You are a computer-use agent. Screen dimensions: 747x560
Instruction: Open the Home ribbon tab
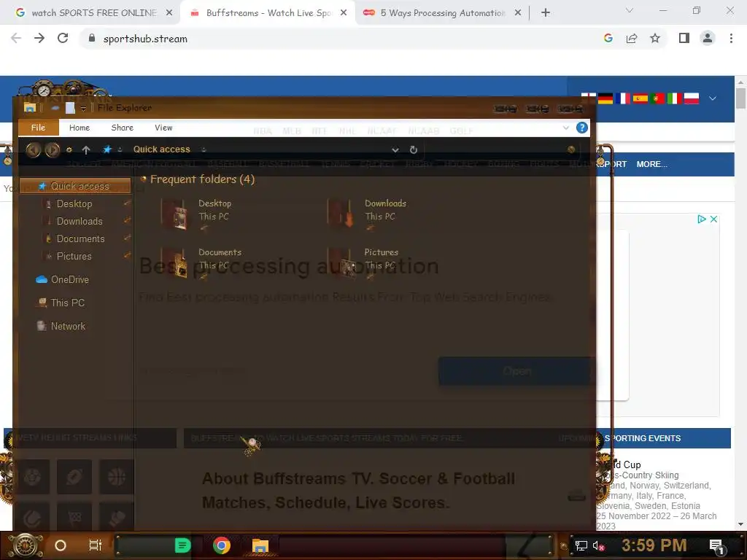coord(79,128)
